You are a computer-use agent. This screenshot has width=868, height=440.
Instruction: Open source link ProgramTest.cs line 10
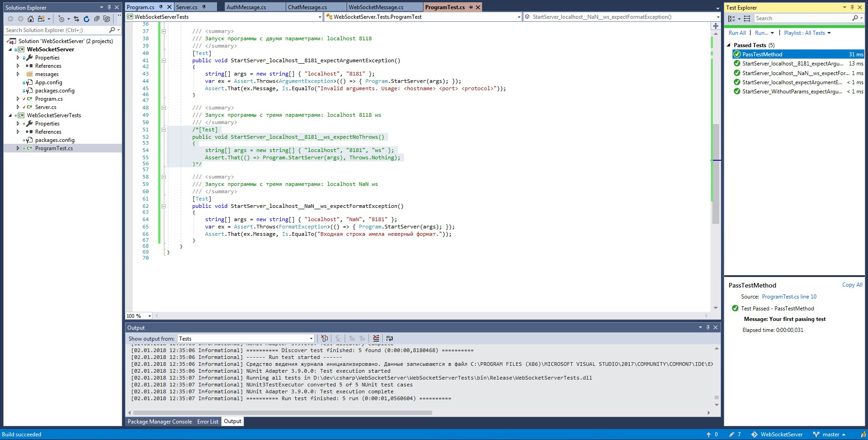[x=789, y=297]
